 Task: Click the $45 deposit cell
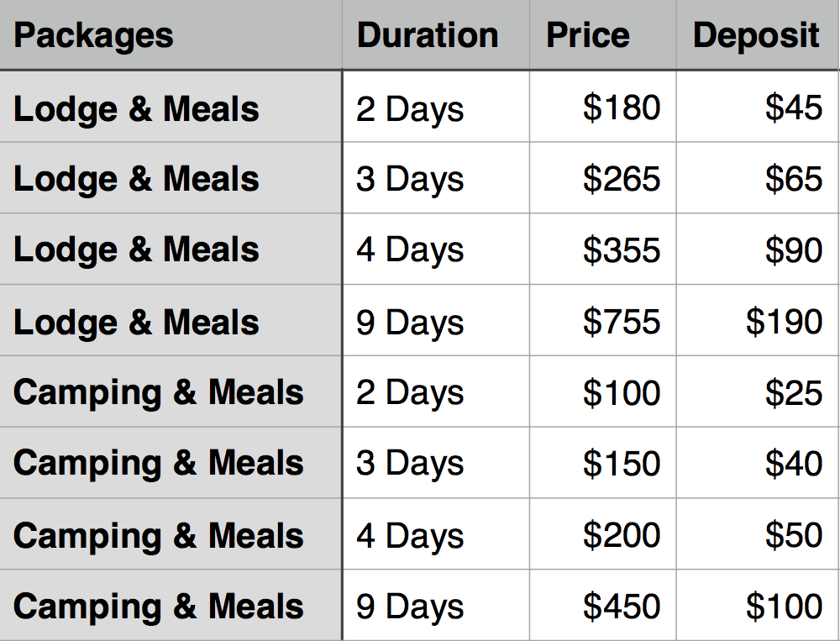[x=758, y=107]
